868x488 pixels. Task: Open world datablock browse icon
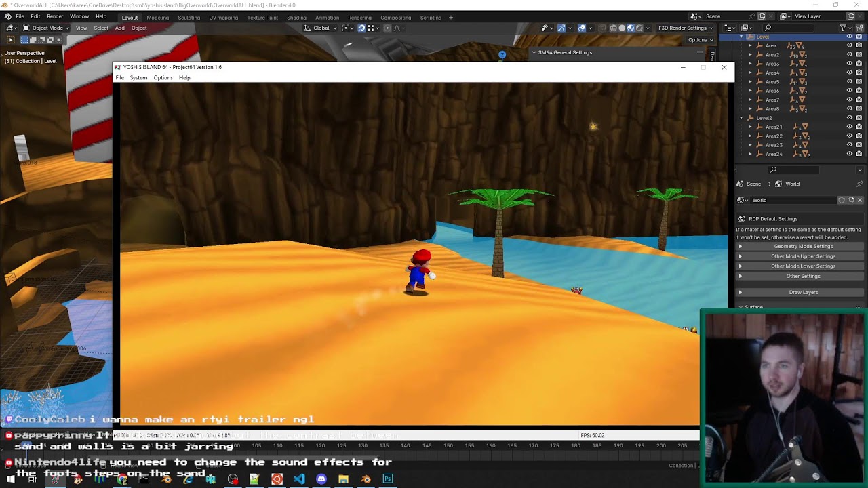743,200
